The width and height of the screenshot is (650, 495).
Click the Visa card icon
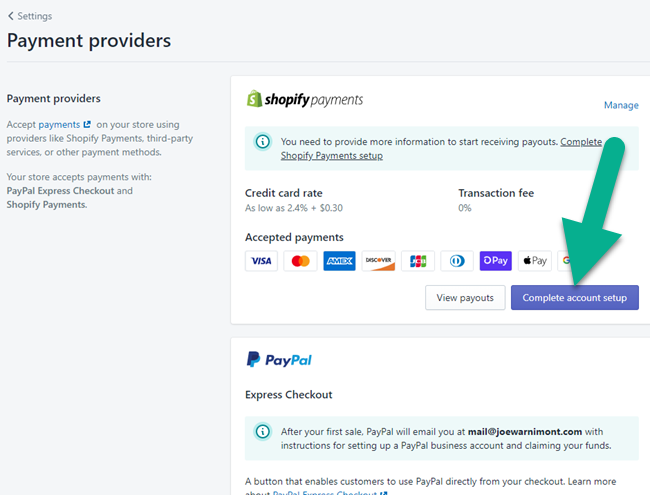[x=261, y=261]
